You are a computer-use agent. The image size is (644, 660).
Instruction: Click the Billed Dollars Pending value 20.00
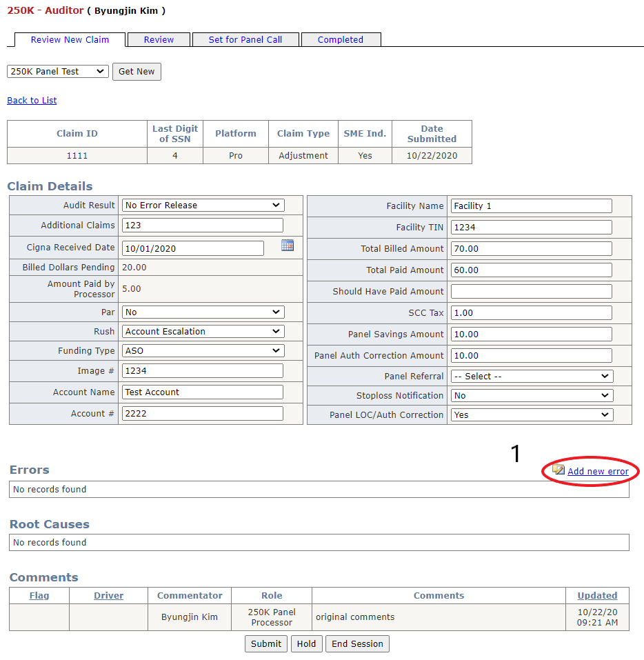(x=134, y=268)
